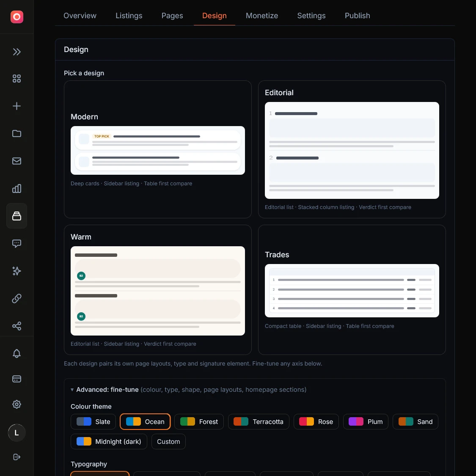
Task: Collapse the Advanced: fine-tune section
Action: [x=188, y=390]
